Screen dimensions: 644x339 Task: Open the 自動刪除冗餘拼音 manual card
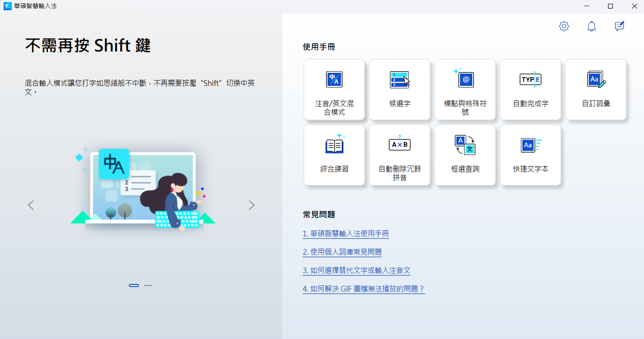400,155
